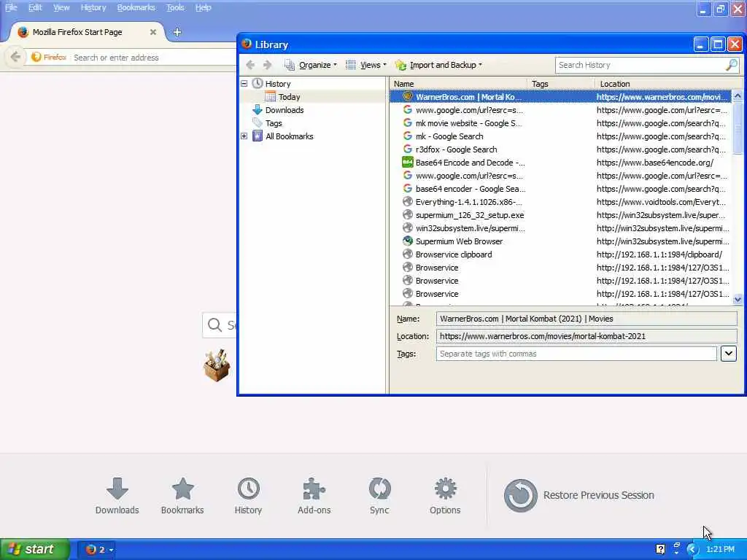Open the Organize menu in Library

(311, 65)
